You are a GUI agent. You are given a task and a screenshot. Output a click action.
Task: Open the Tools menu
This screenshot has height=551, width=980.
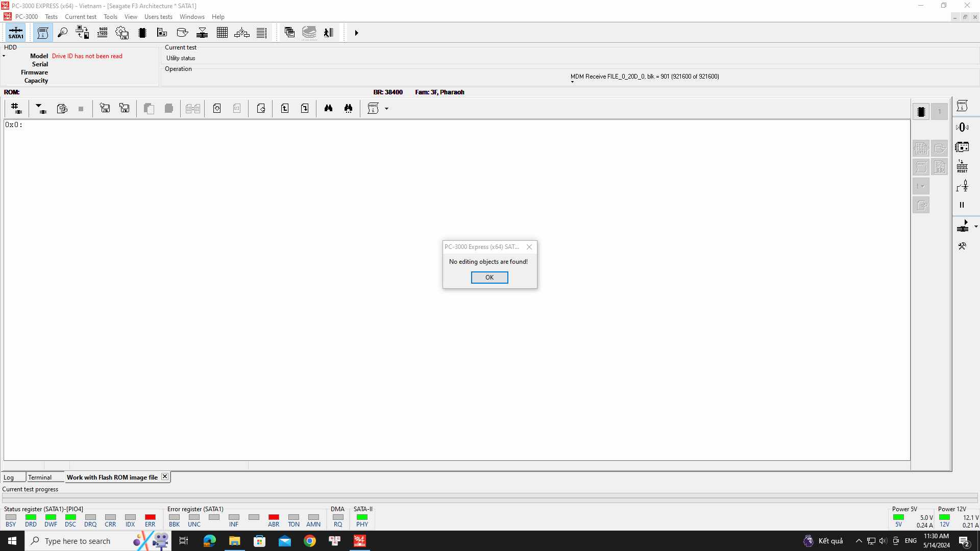coord(110,17)
